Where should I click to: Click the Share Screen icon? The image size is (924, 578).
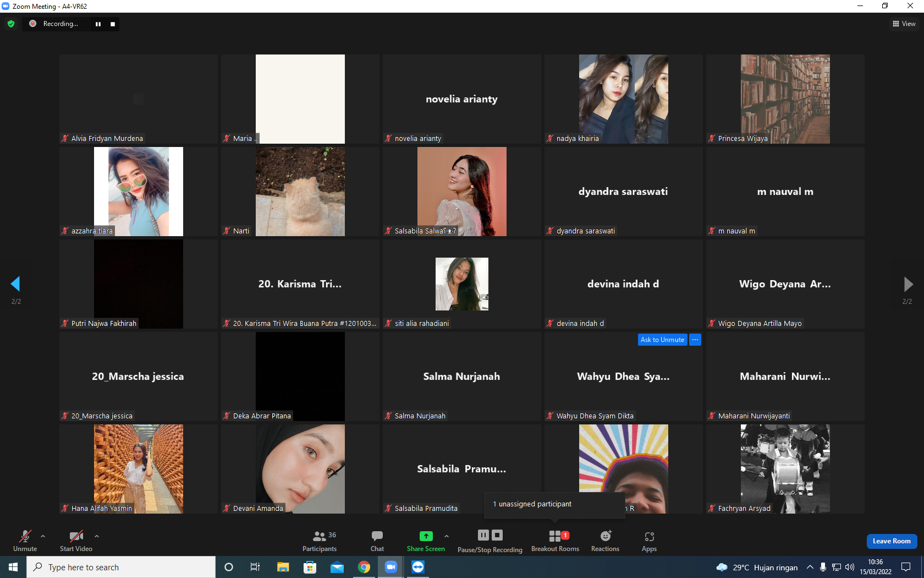[426, 536]
